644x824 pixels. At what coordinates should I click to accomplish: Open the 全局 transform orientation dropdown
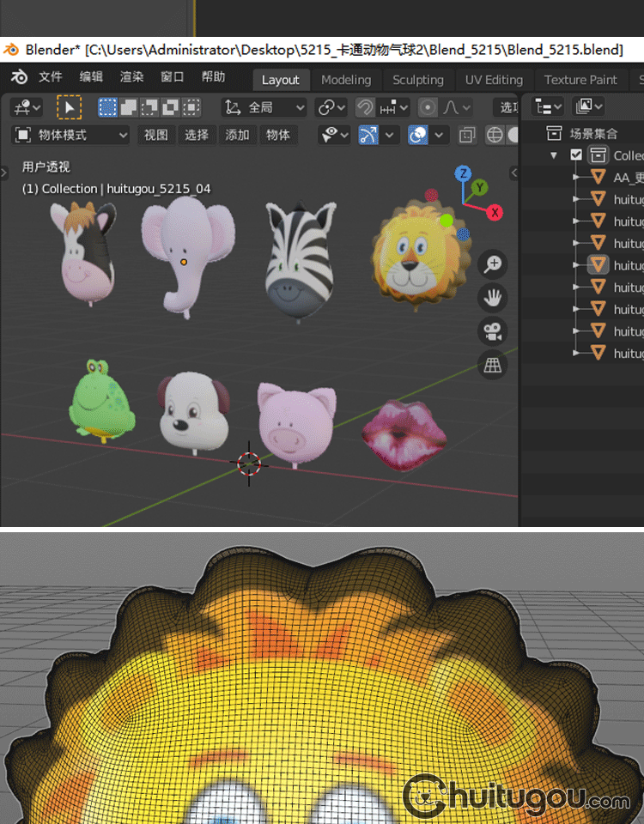(x=264, y=107)
